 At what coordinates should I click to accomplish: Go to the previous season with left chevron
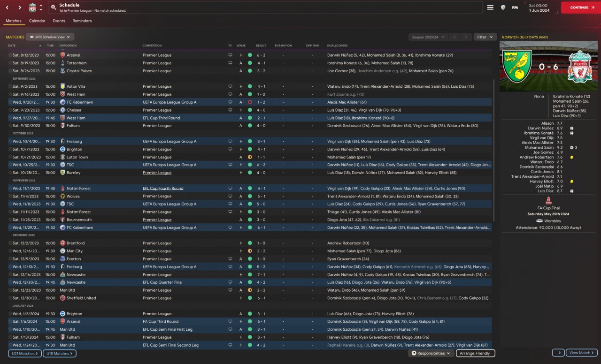(454, 37)
